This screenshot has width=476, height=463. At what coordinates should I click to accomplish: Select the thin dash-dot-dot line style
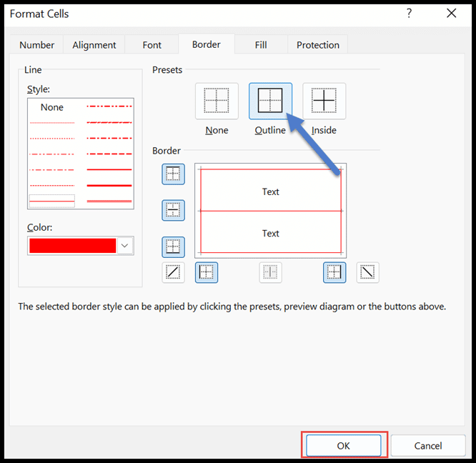pos(52,154)
